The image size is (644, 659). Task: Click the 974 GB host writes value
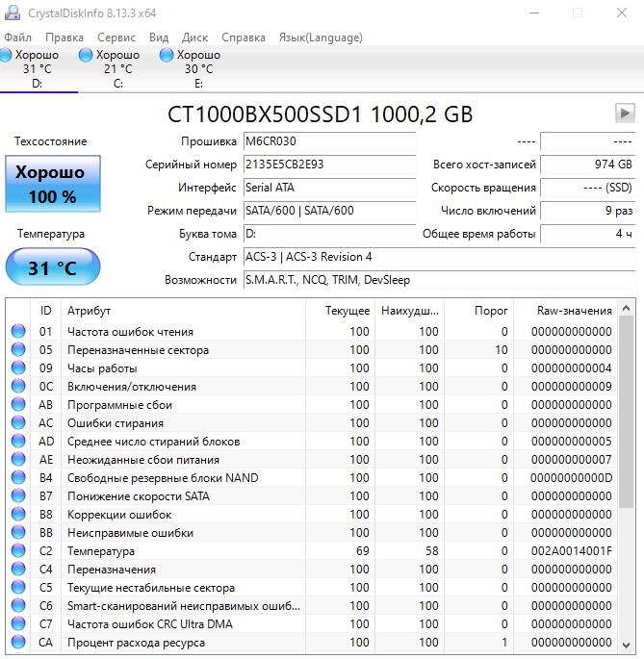pos(587,165)
